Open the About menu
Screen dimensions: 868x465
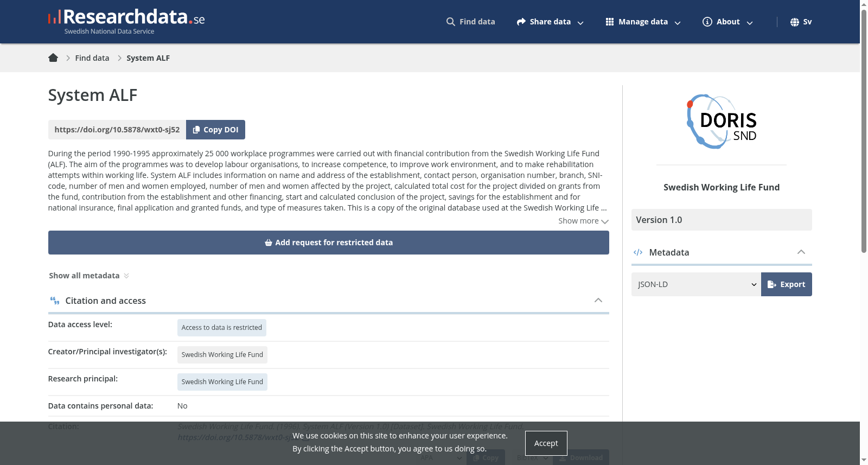(728, 22)
